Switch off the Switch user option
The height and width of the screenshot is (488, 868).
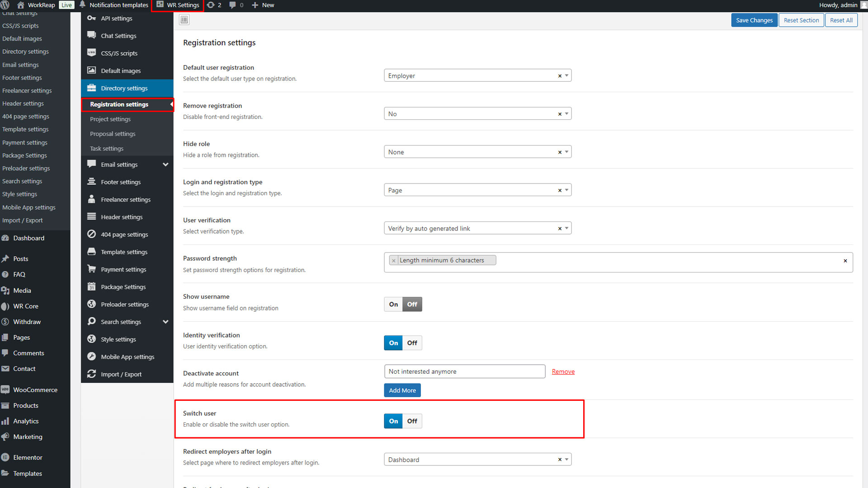pos(412,421)
